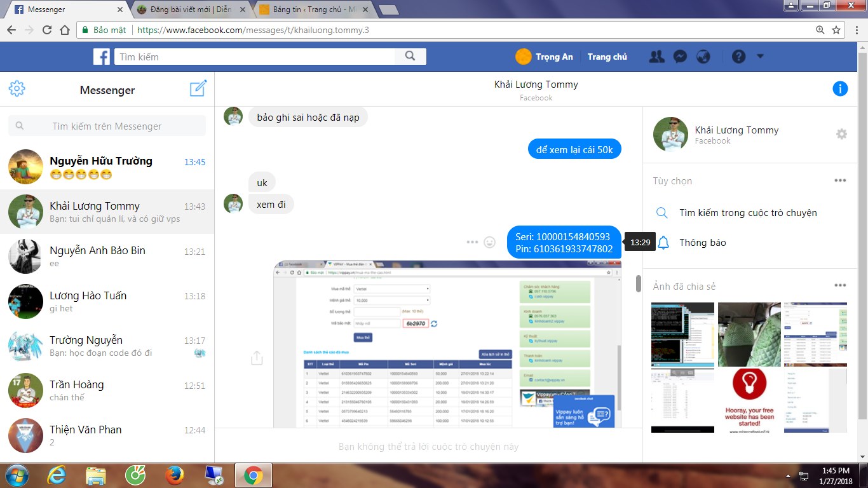
Task: Open Chrome home page button
Action: tap(65, 30)
